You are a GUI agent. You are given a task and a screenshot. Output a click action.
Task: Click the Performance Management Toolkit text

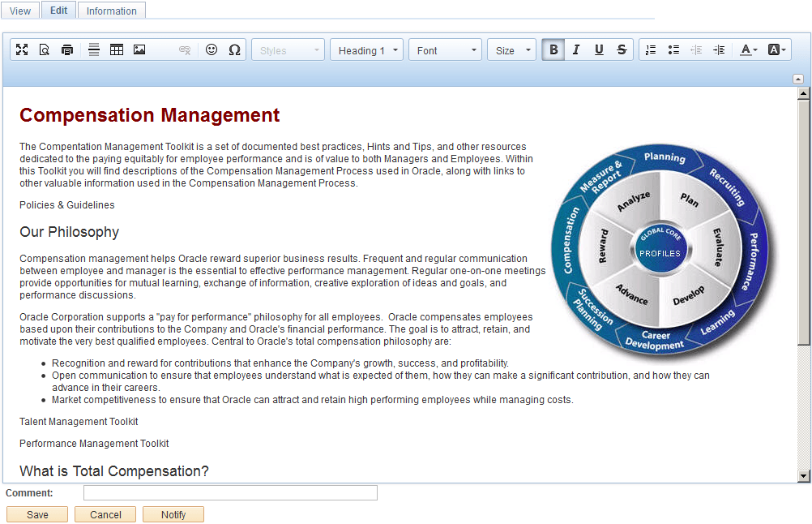click(x=94, y=443)
